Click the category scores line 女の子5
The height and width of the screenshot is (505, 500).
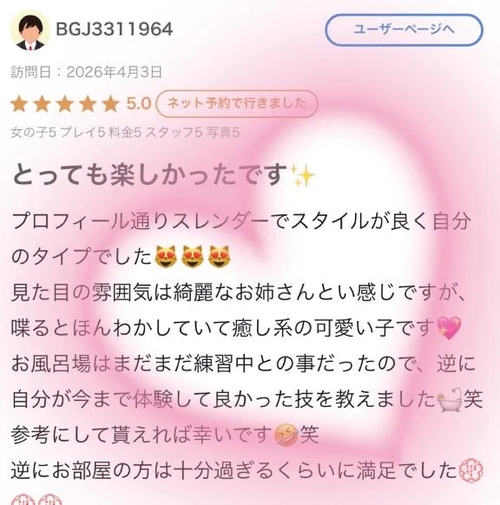125,132
